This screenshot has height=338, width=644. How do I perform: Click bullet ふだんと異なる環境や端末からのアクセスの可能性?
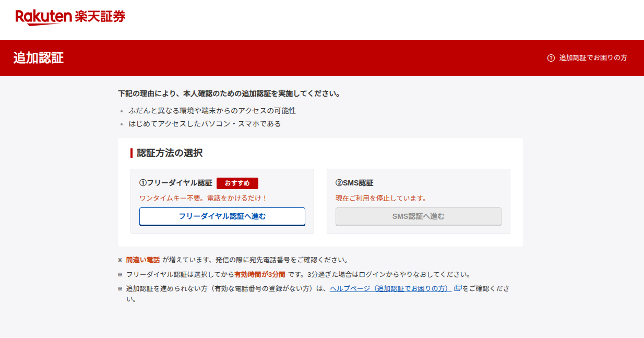point(212,111)
